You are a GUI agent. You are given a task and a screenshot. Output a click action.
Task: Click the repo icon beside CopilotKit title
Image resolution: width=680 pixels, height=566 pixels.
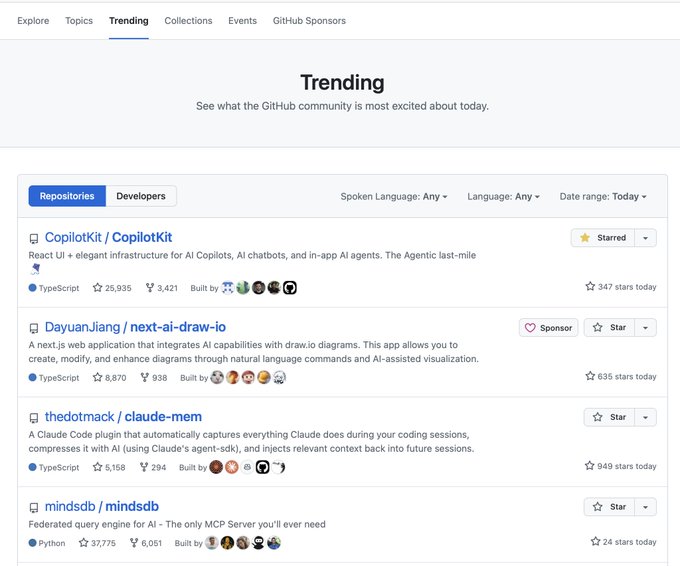click(34, 239)
